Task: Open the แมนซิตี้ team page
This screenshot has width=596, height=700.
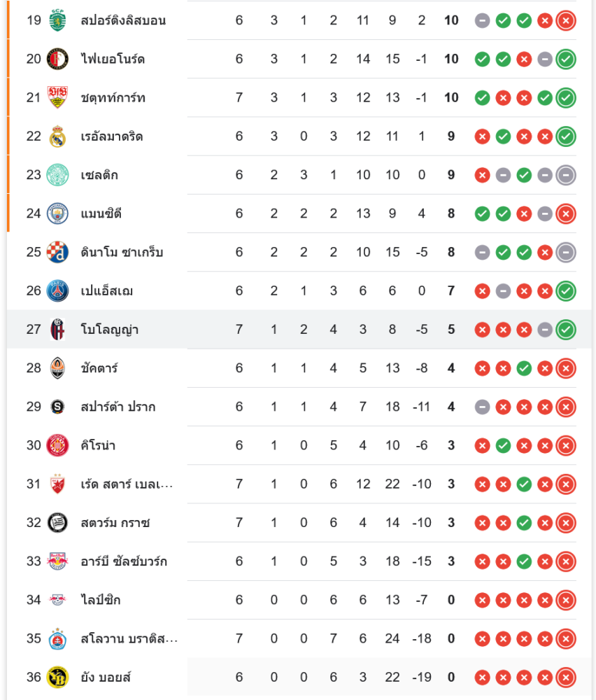Action: (x=101, y=213)
